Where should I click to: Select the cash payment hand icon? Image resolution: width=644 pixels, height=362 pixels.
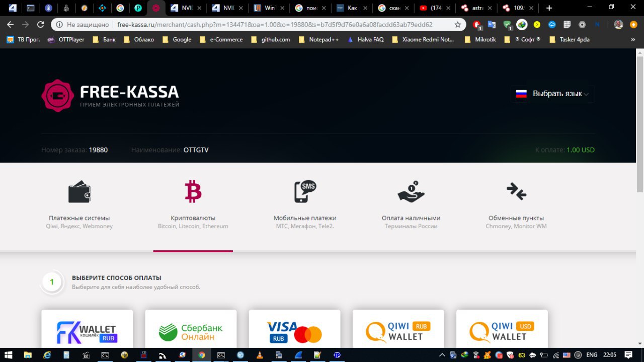[411, 192]
